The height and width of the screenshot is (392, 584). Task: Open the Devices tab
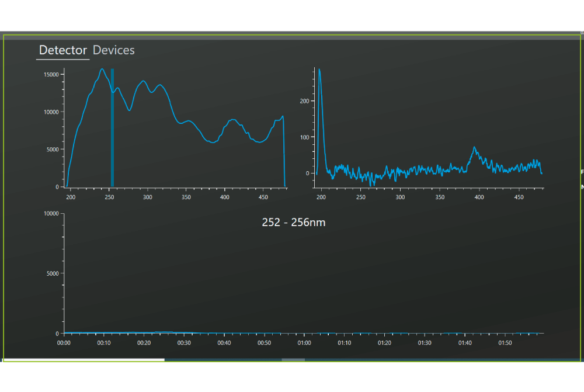pyautogui.click(x=114, y=50)
